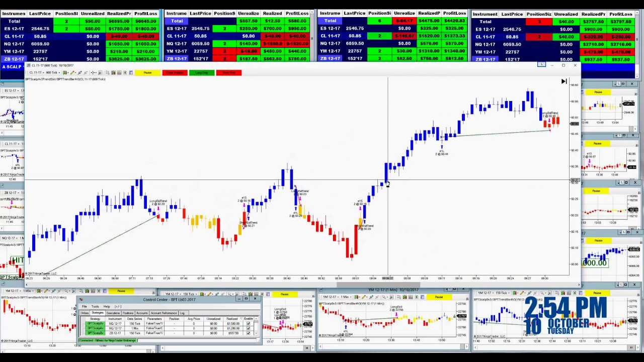Toggle Enable checkbox for NQ 1 Min strategy

(249, 328)
